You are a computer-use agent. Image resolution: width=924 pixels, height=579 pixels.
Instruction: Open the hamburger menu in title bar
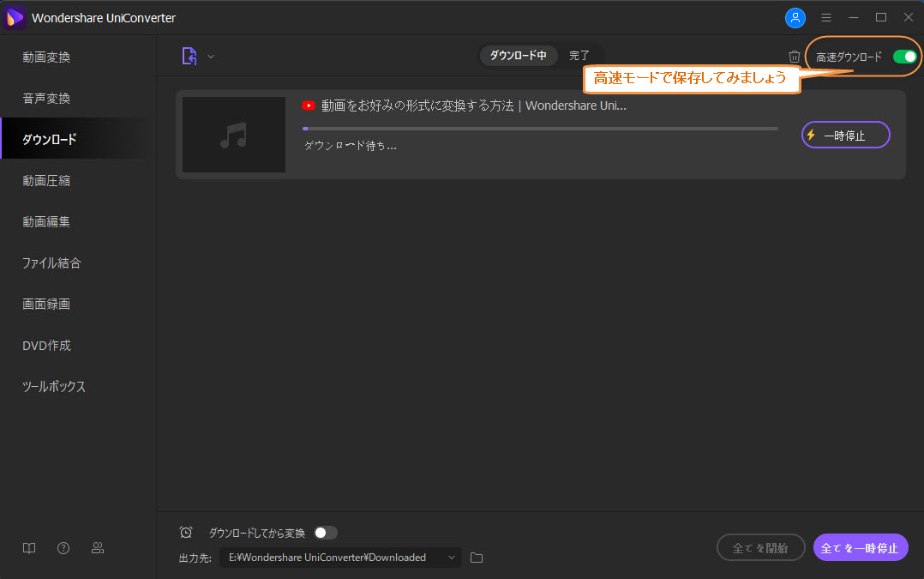pos(825,17)
